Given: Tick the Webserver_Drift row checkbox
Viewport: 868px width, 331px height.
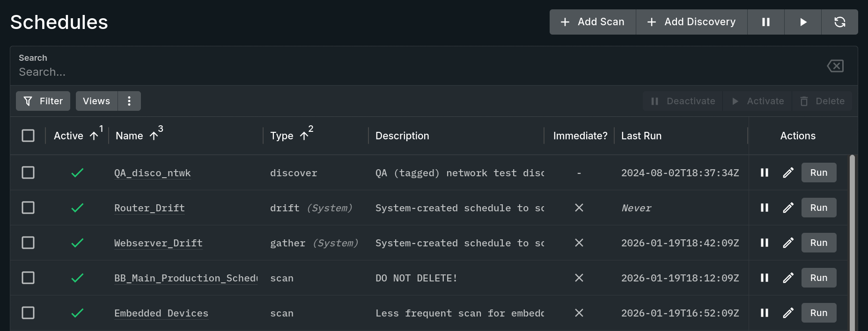Looking at the screenshot, I should coord(28,243).
